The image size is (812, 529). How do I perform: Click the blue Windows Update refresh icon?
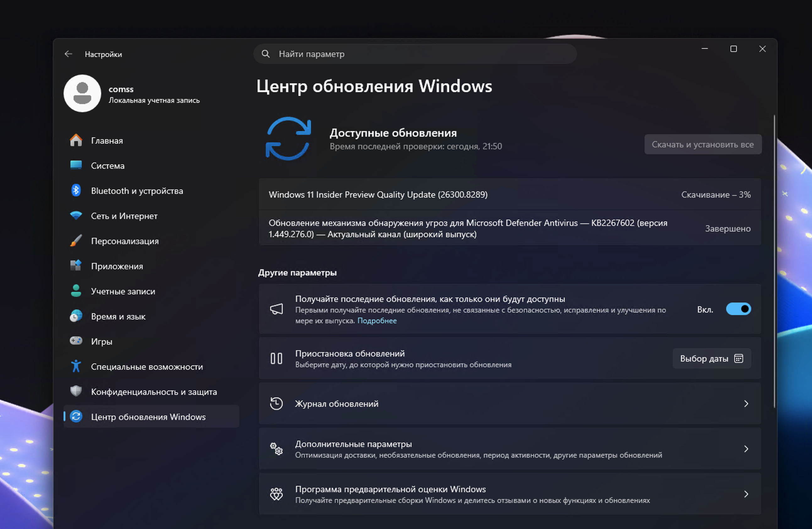(289, 138)
